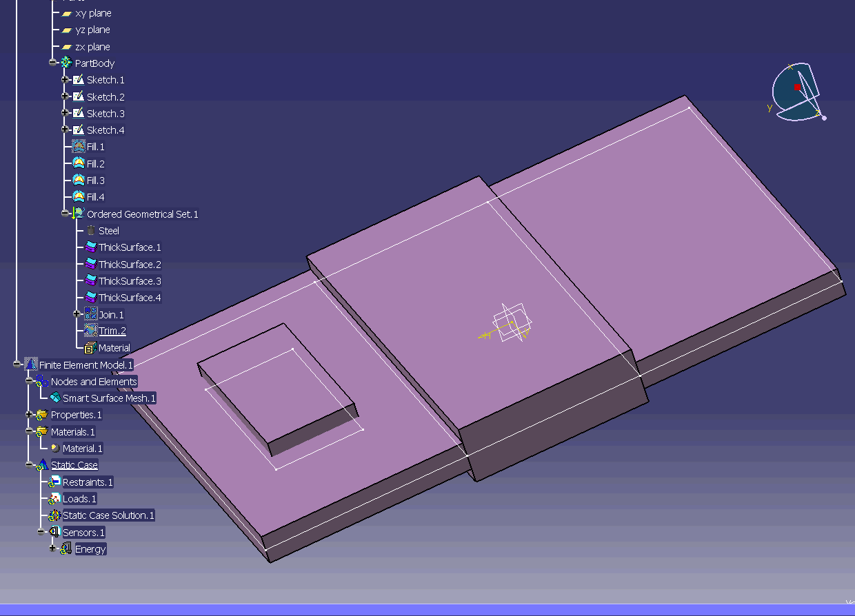Collapse the Ordered Geometrical Set.1 node
Screen dimensions: 855x616
click(65, 214)
